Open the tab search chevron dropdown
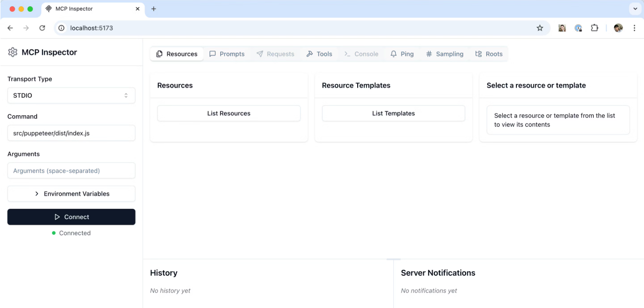644x308 pixels. click(x=635, y=9)
